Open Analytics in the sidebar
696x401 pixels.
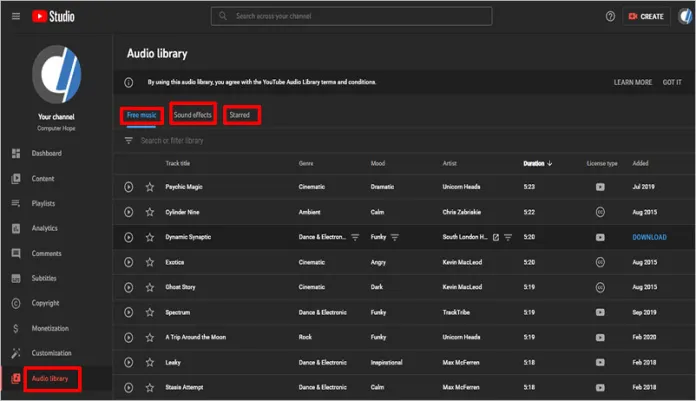pyautogui.click(x=45, y=228)
